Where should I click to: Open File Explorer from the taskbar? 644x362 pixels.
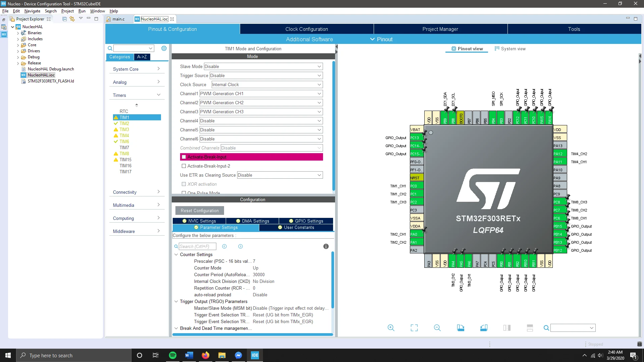click(x=222, y=355)
